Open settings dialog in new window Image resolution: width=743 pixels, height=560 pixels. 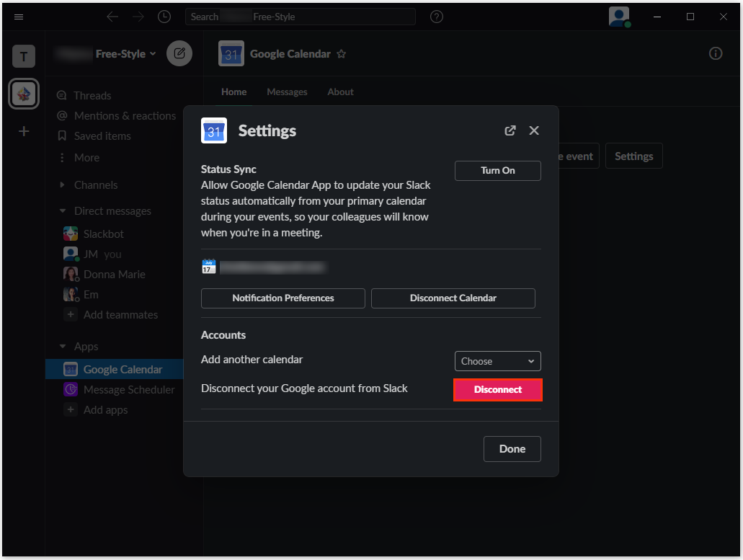510,130
